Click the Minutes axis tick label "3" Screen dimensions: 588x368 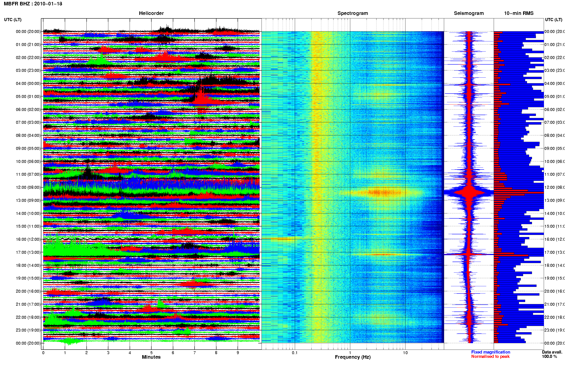tap(108, 353)
